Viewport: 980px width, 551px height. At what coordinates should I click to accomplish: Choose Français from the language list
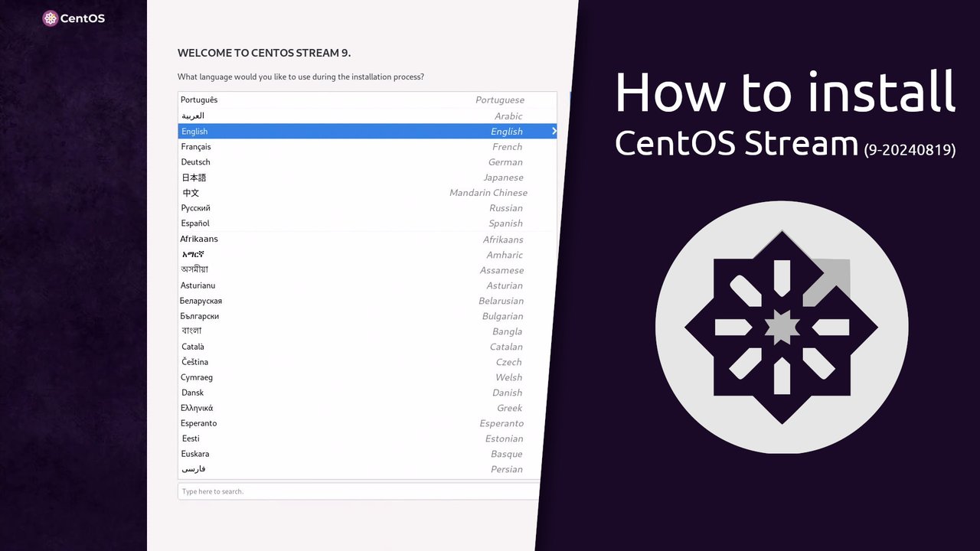(367, 147)
